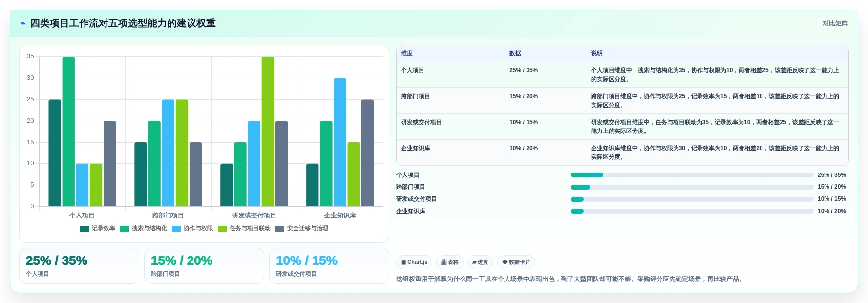This screenshot has height=303, width=868.
Task: Click table value 10% / 15%
Action: 524,122
